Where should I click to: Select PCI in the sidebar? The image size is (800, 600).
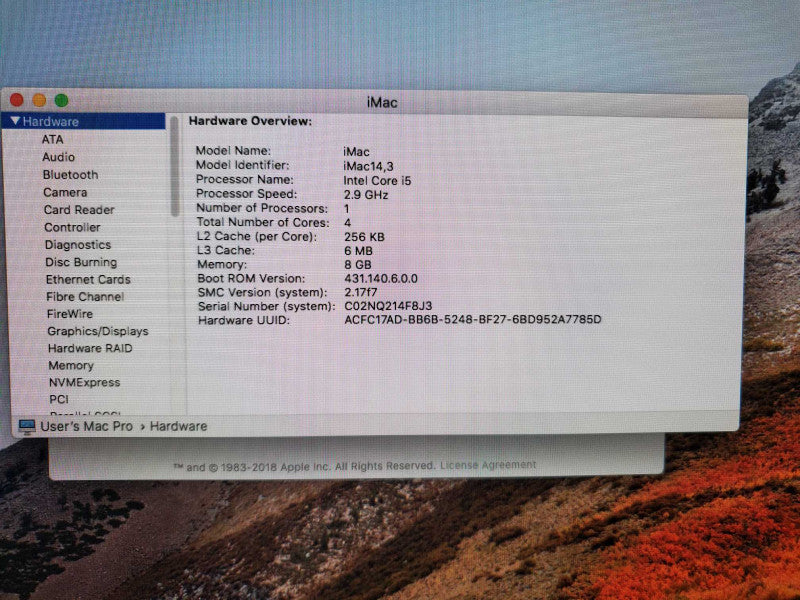(x=59, y=399)
